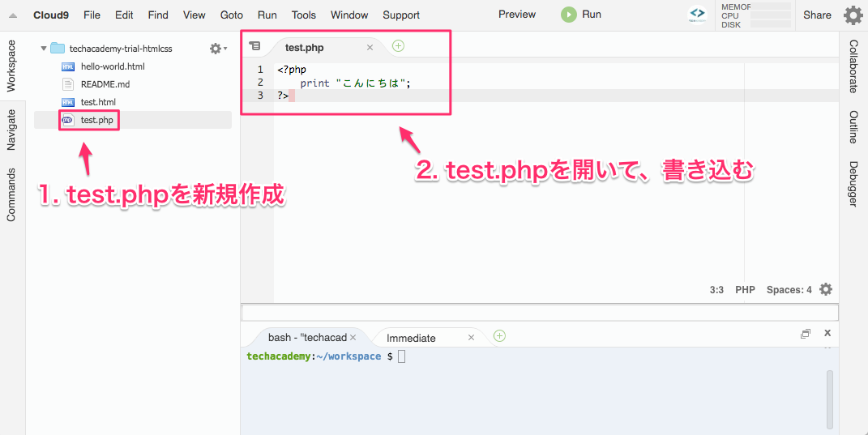Viewport: 868px width, 435px height.
Task: Click the Share button
Action: (817, 15)
